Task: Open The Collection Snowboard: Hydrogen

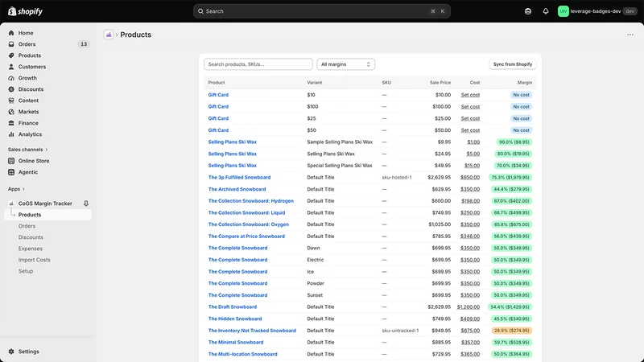Action: [250, 201]
